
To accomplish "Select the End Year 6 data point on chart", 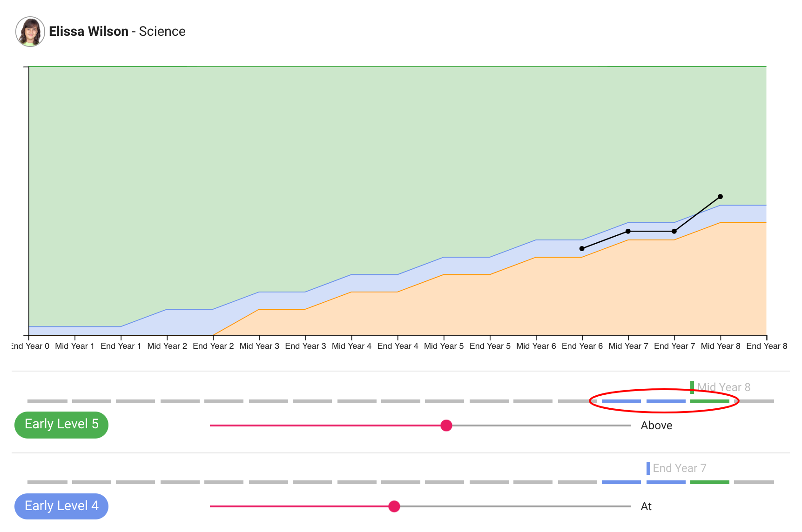I will [x=582, y=249].
